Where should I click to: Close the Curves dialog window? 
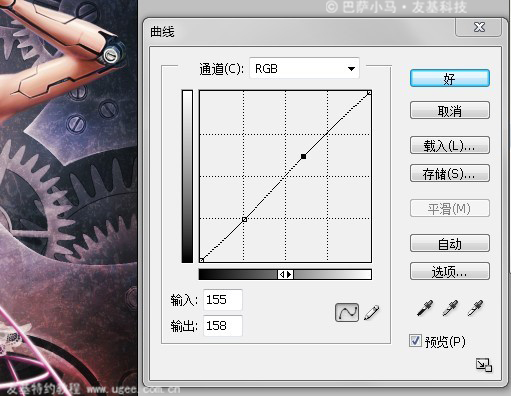tap(479, 27)
